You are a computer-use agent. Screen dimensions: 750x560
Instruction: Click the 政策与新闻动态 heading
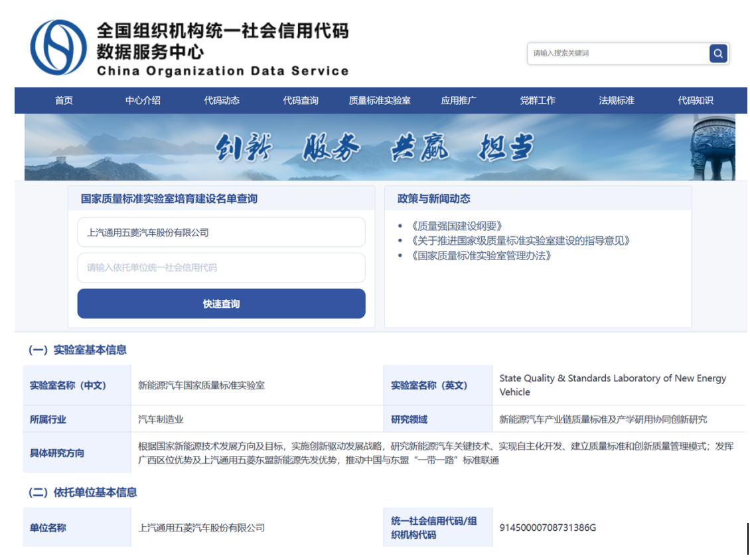click(x=434, y=199)
